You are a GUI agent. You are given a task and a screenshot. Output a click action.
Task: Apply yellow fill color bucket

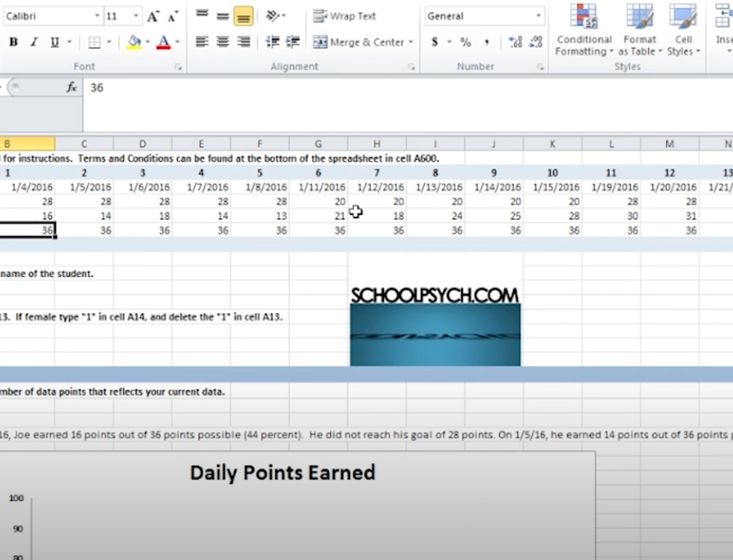[134, 42]
